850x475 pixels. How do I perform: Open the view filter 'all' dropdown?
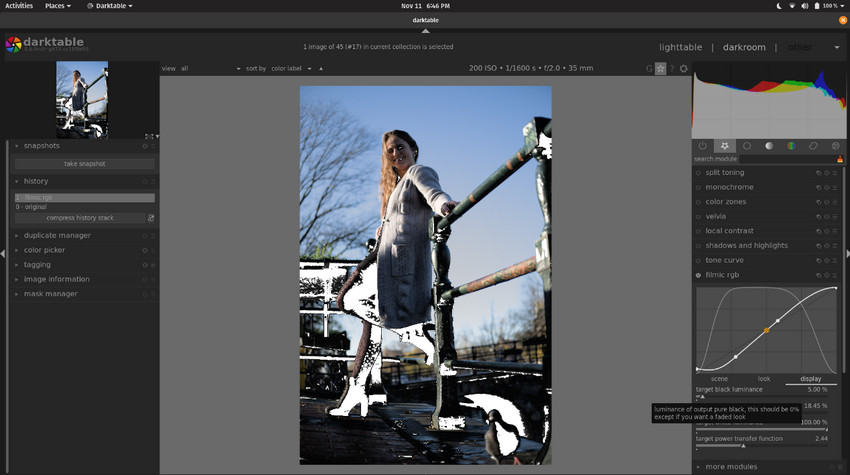pos(211,69)
